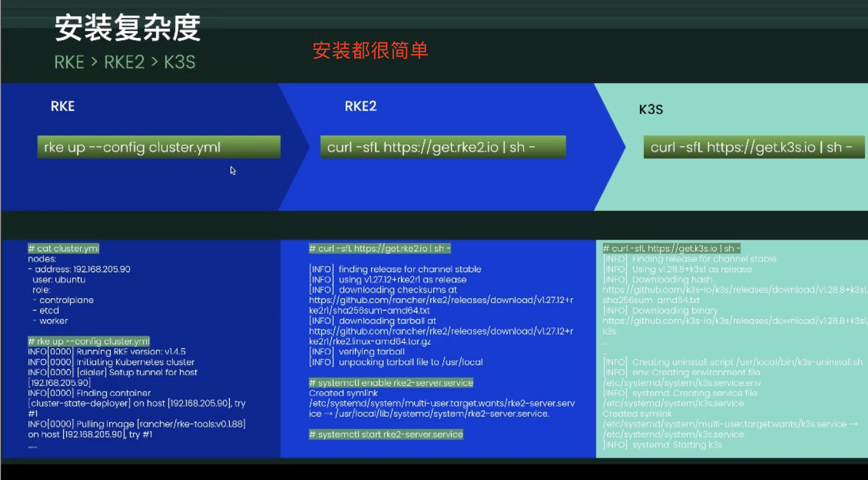Select the RKE column heading
Viewport: 868px width, 480px height.
pos(63,106)
